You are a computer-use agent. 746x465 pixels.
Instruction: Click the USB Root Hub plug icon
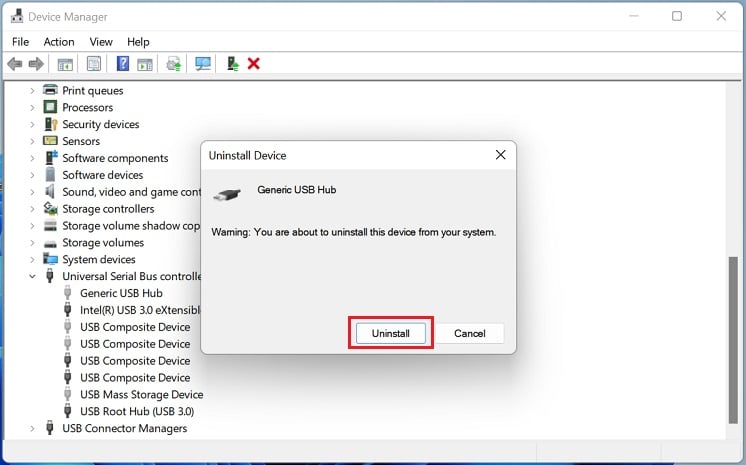68,411
